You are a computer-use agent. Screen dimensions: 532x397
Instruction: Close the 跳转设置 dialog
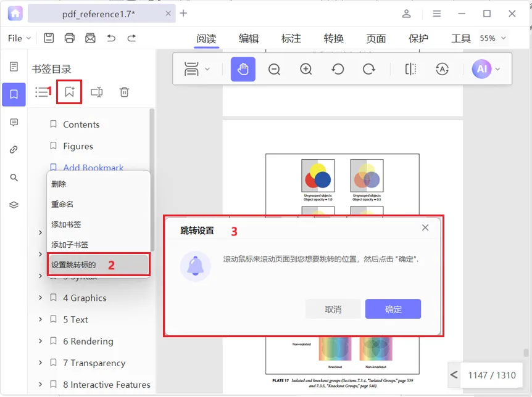(425, 227)
